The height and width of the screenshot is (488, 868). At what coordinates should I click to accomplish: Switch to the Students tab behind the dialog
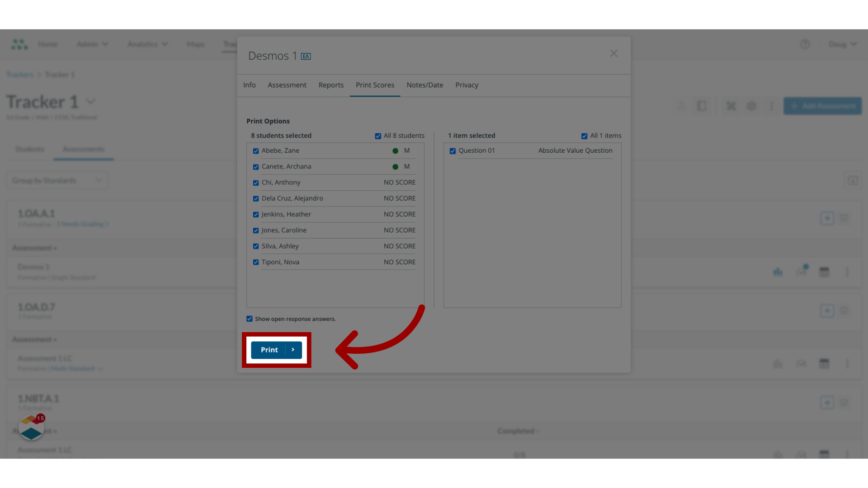[30, 149]
